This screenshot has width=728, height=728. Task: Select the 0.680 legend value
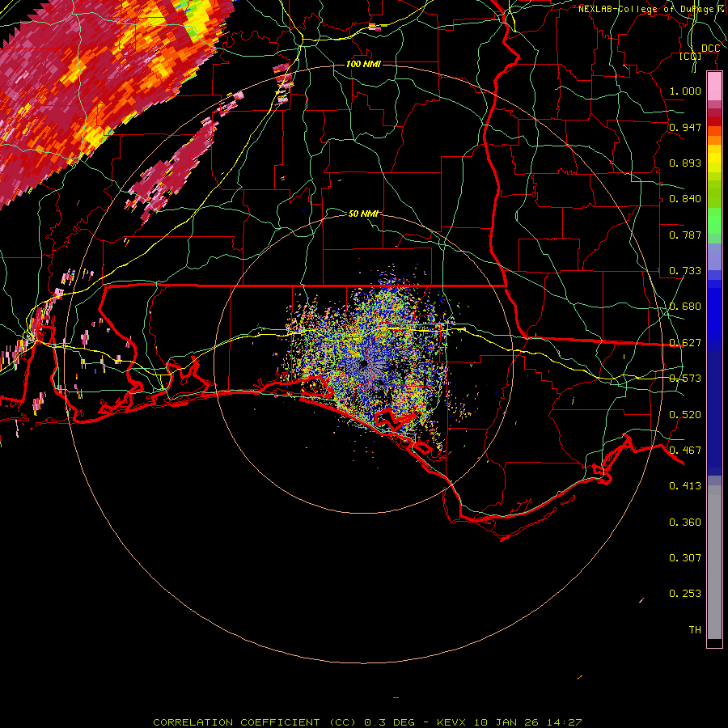[685, 307]
